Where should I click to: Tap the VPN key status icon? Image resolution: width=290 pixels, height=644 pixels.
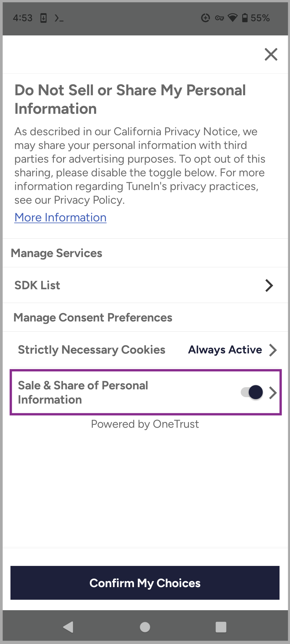(x=219, y=18)
